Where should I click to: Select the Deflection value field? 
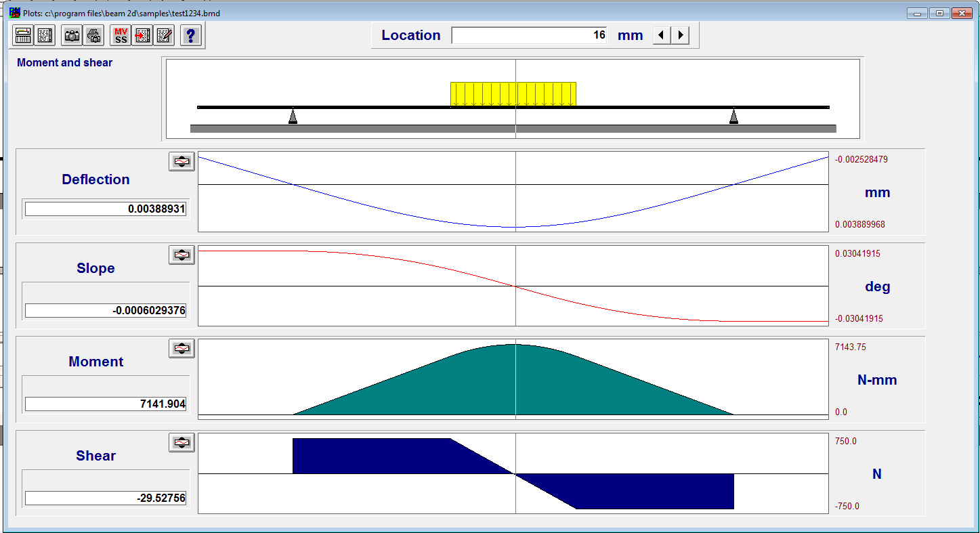[x=105, y=209]
